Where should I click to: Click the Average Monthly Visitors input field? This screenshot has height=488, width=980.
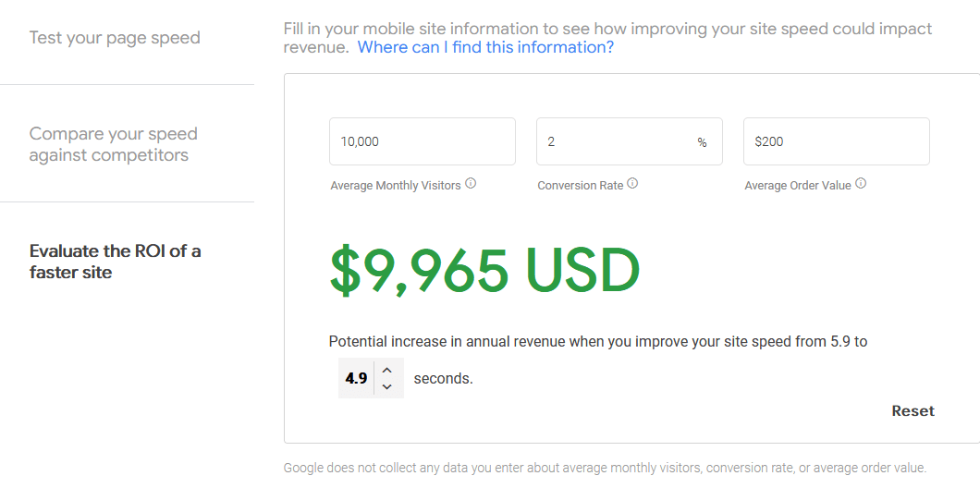423,141
